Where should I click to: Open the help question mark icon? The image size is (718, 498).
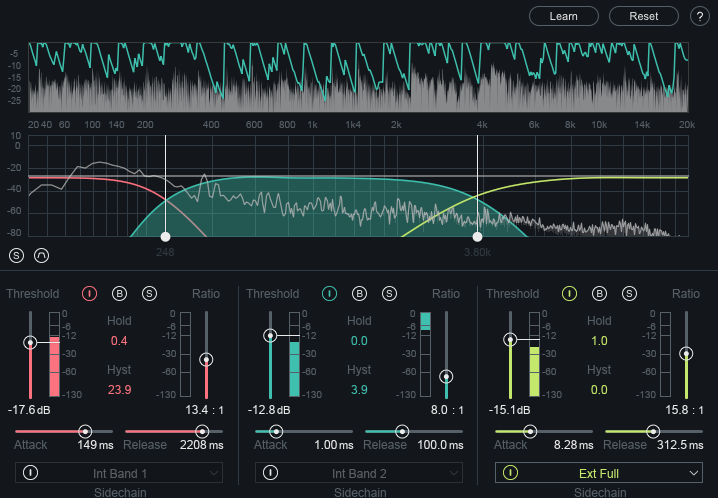point(699,16)
